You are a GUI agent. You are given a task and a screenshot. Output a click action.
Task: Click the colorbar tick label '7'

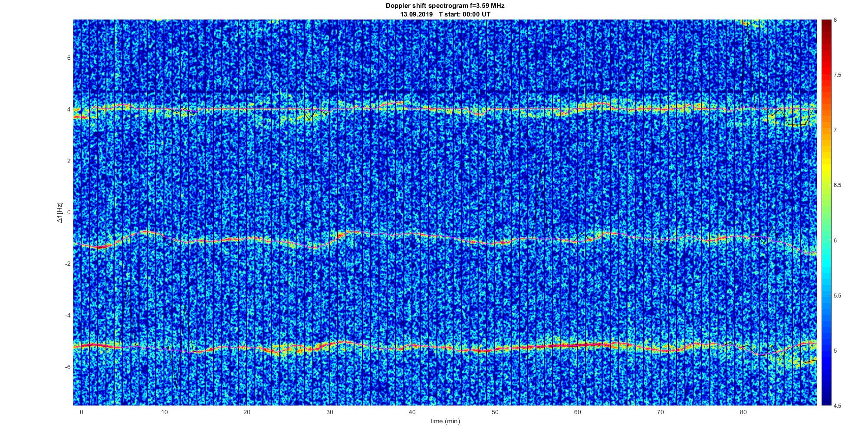click(x=835, y=130)
